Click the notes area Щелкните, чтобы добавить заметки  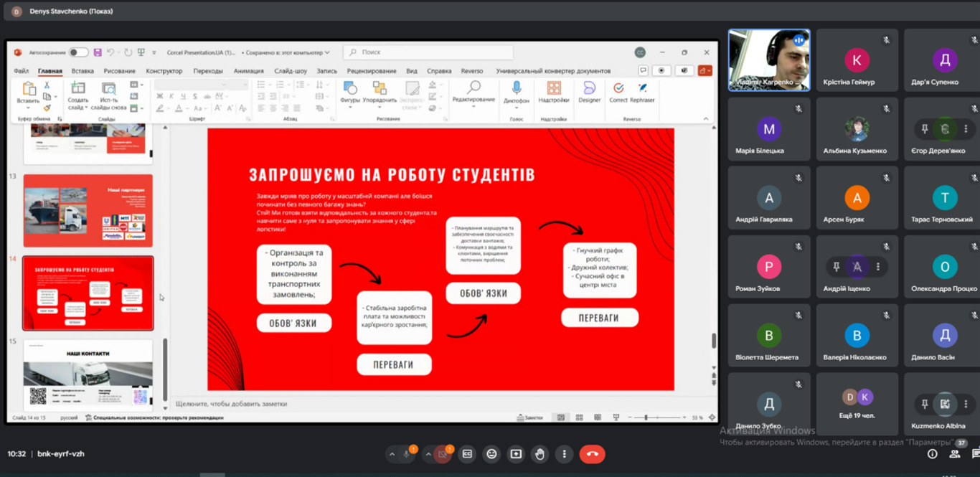pyautogui.click(x=232, y=404)
